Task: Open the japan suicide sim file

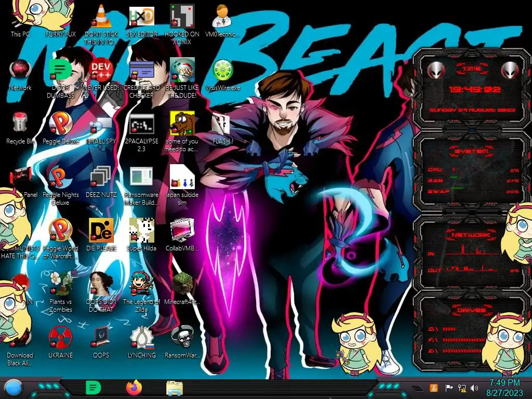Action: coord(182,185)
